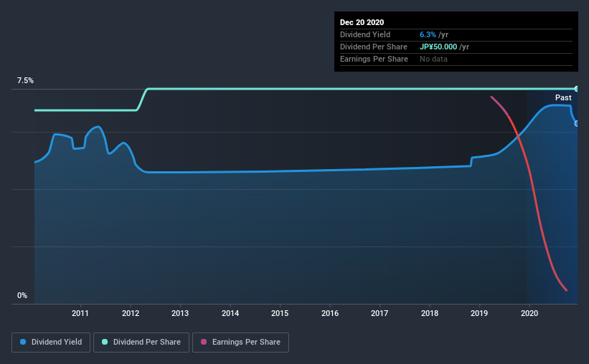Toggle the Earnings Per Share legend button
The image size is (589, 364).
point(240,343)
